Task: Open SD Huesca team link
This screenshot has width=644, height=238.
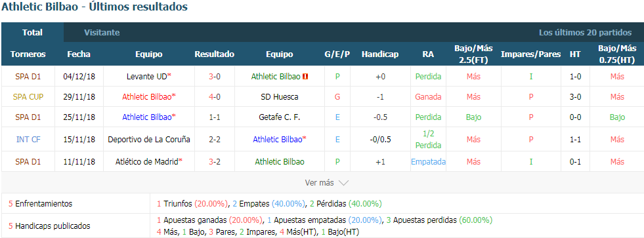Action: (279, 97)
